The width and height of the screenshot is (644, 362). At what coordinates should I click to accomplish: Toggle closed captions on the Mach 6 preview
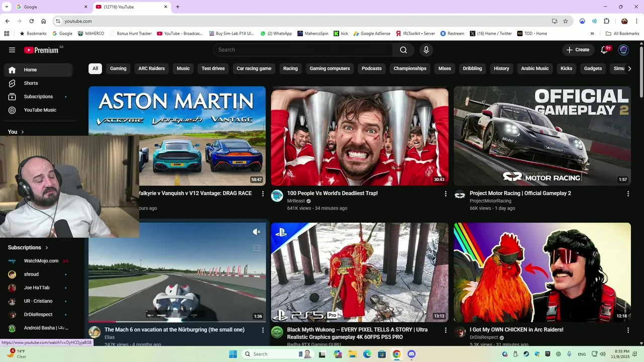257,248
